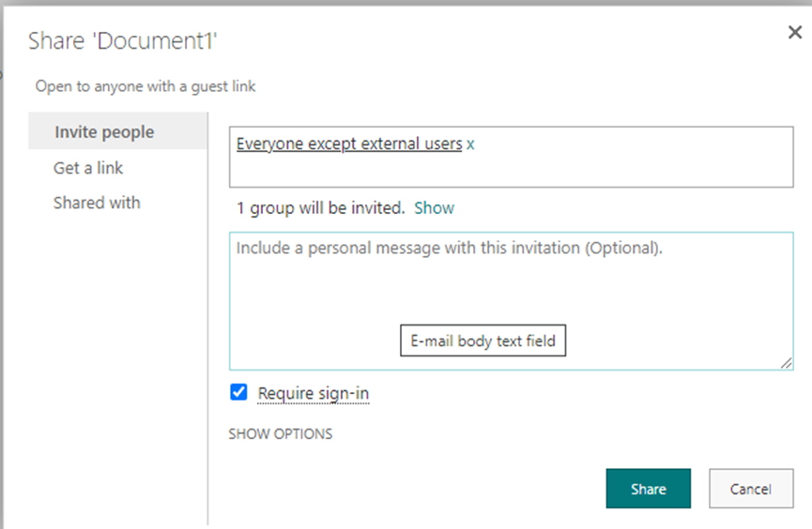The height and width of the screenshot is (529, 812).
Task: Click the 'E-mail body text field' tooltip
Action: 483,340
